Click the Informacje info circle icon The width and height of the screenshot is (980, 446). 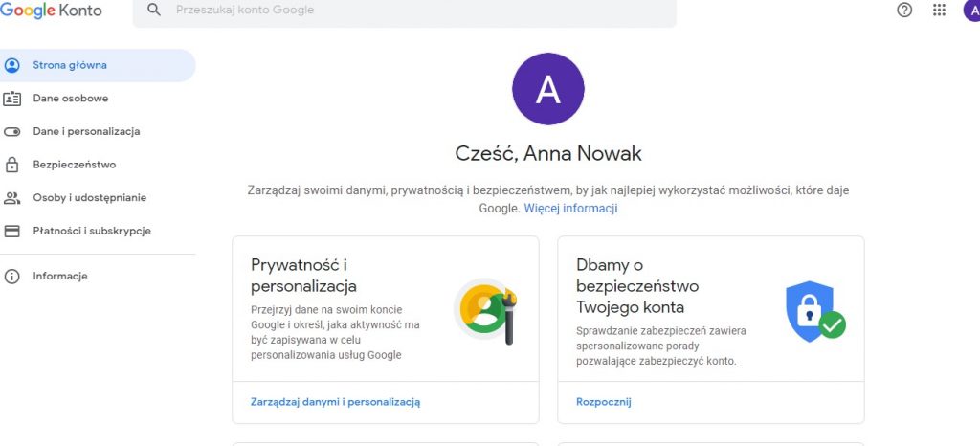12,277
